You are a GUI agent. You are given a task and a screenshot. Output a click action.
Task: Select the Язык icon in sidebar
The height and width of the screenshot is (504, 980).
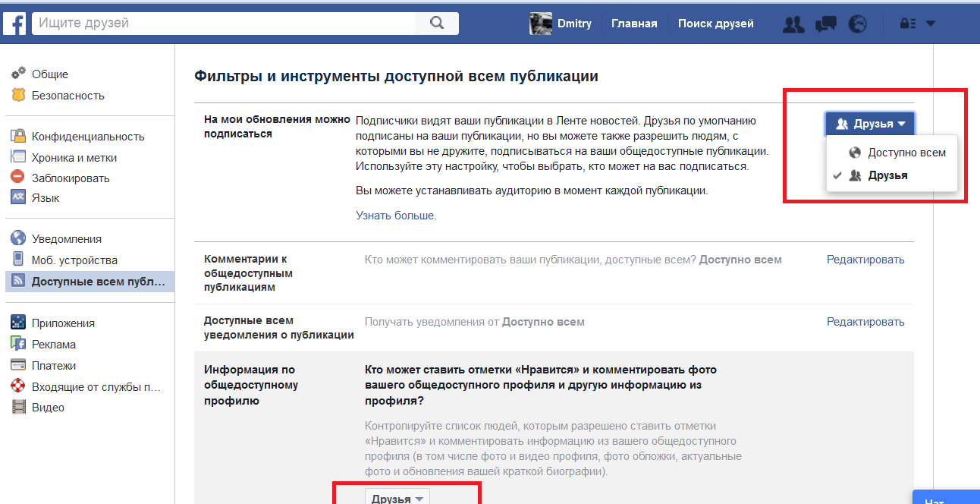(x=19, y=197)
